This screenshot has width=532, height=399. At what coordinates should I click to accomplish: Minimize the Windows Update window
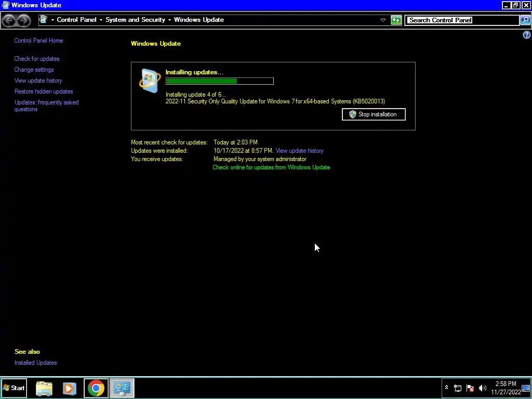coord(506,5)
